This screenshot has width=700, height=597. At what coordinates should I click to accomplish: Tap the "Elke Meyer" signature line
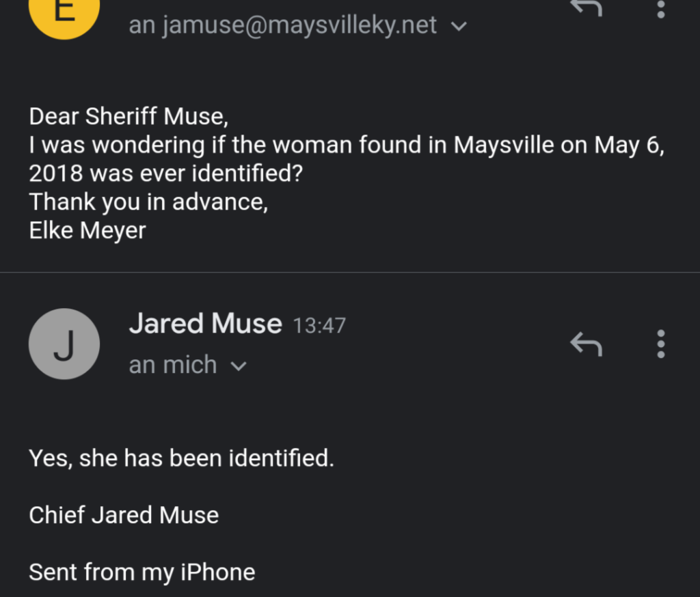point(87,230)
